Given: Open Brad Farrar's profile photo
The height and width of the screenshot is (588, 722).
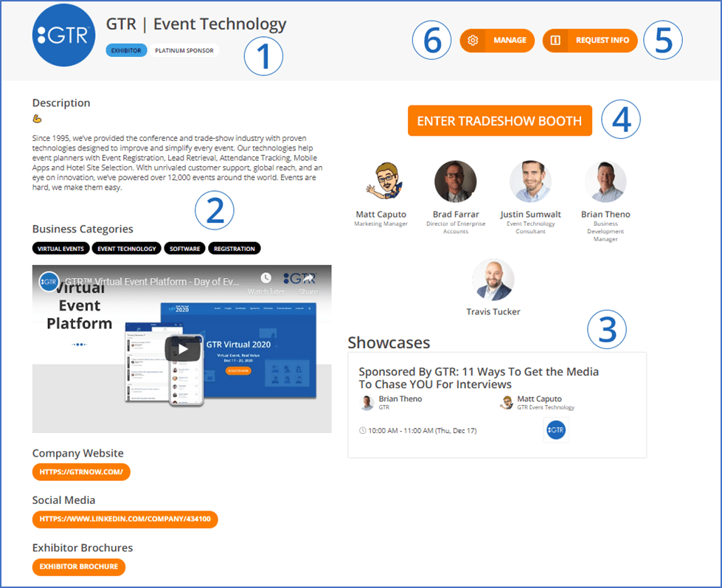Looking at the screenshot, I should [x=455, y=181].
